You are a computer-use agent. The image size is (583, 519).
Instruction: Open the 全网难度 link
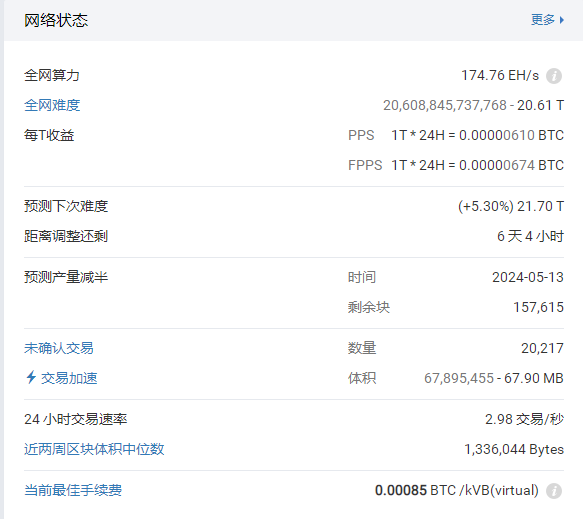(x=52, y=105)
